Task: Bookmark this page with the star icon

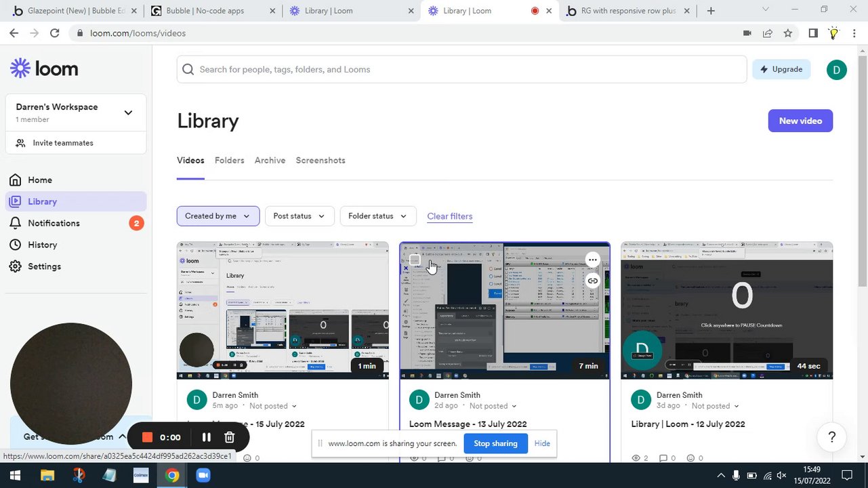Action: pyautogui.click(x=788, y=33)
